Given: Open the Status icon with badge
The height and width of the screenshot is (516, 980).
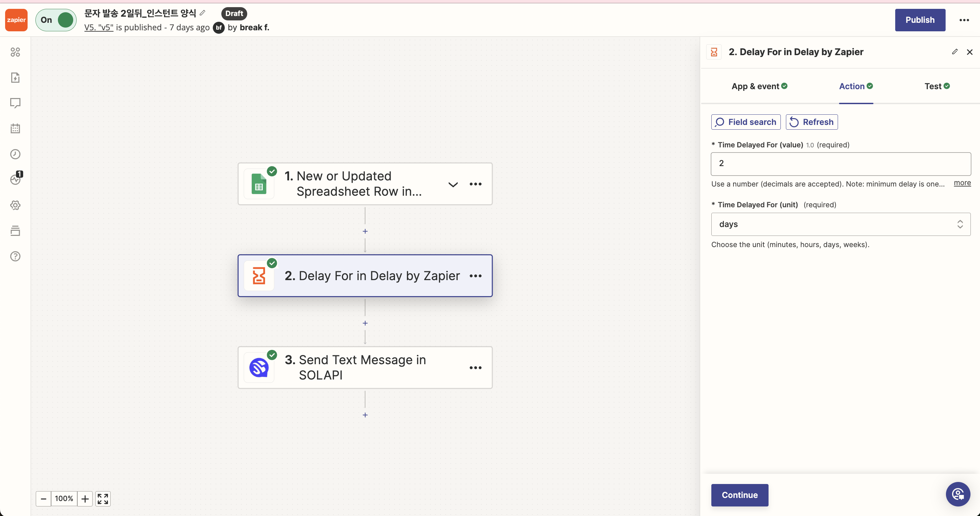Looking at the screenshot, I should pos(16,179).
